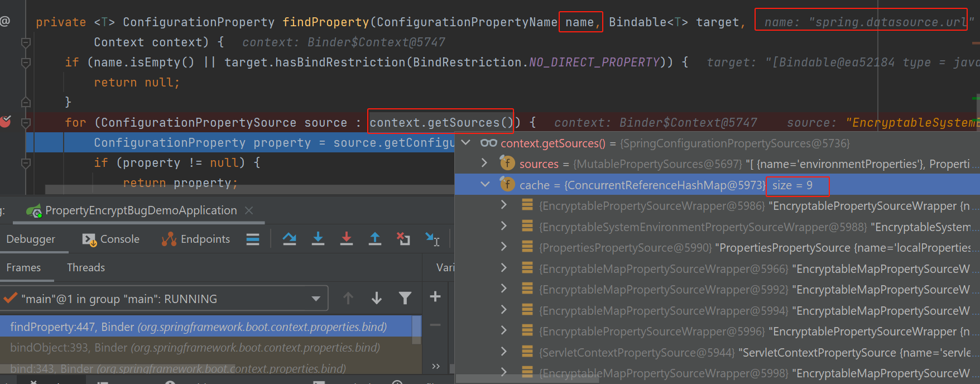The height and width of the screenshot is (384, 980).
Task: Expand the sources MutablePropertySources node
Action: pos(484,164)
